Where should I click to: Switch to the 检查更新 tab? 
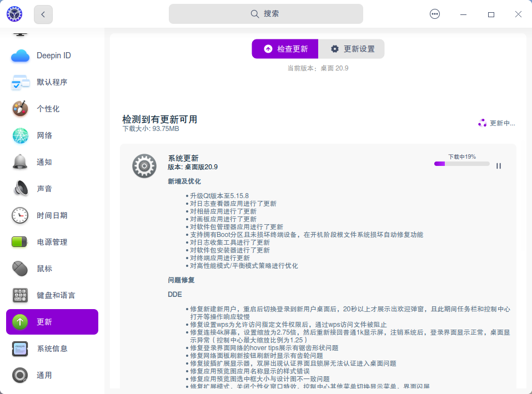[285, 49]
